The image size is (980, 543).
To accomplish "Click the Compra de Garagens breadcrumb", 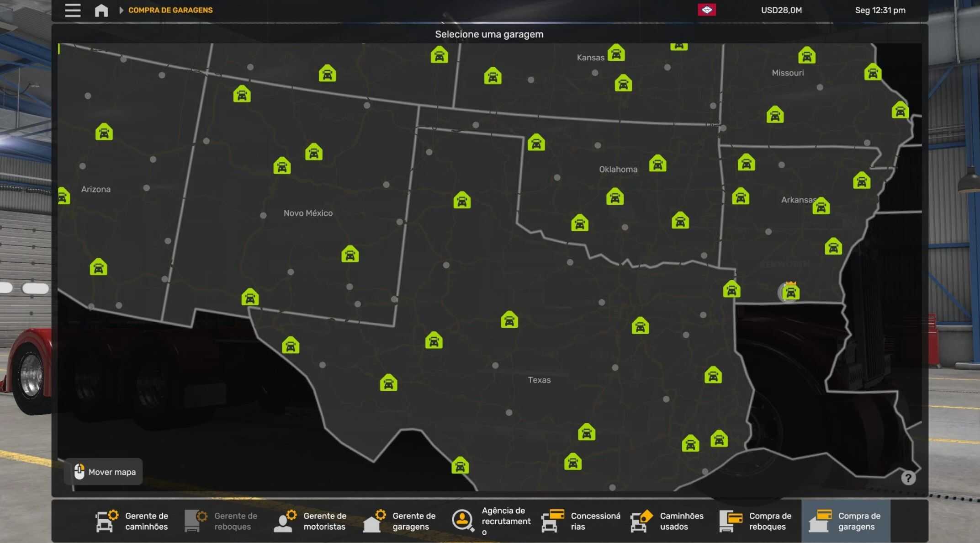I will 170,10.
